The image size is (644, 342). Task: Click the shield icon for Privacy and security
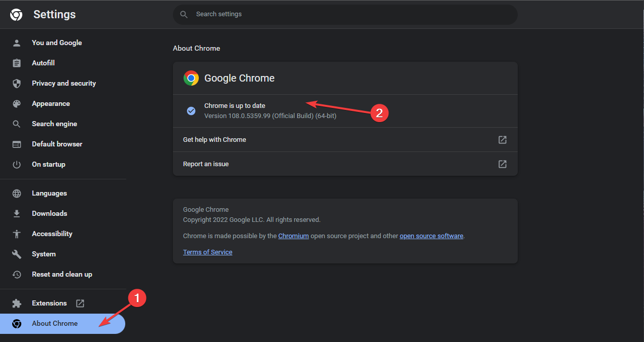tap(17, 83)
